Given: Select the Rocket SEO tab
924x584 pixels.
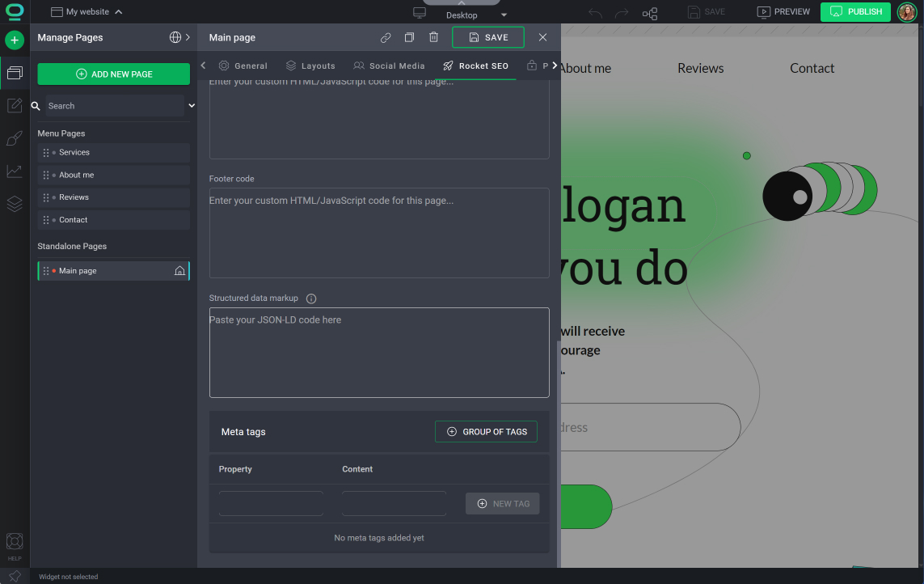Looking at the screenshot, I should click(x=475, y=66).
